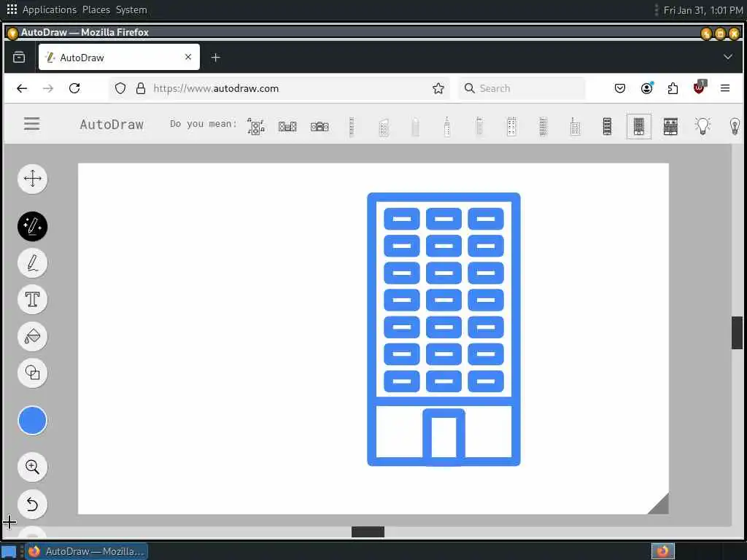Image resolution: width=747 pixels, height=560 pixels.
Task: View site security lock info
Action: click(x=141, y=88)
